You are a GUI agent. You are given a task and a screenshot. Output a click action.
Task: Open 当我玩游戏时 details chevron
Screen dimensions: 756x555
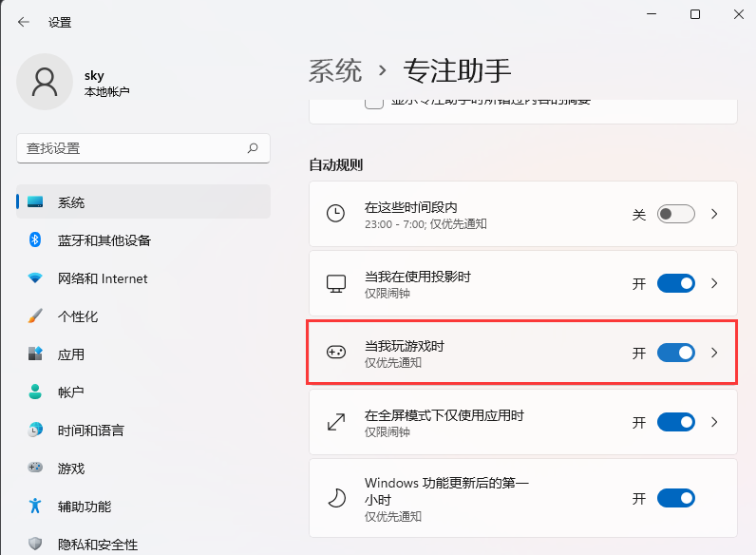click(715, 353)
